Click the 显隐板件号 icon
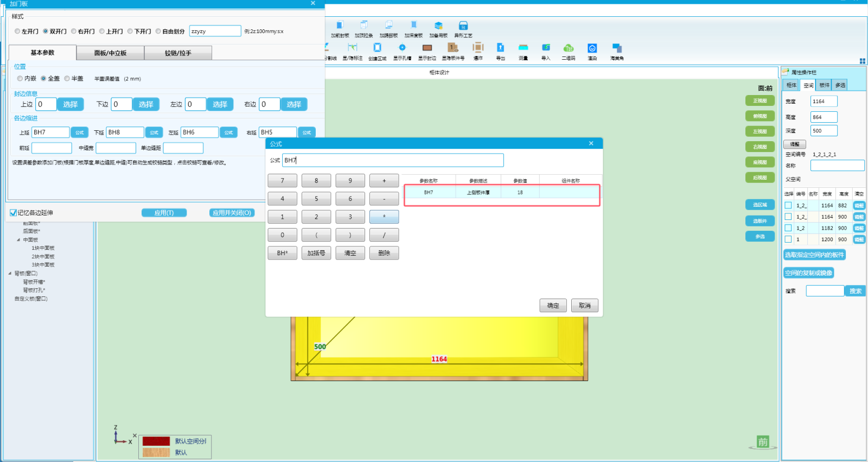Image resolution: width=868 pixels, height=462 pixels. [x=453, y=52]
